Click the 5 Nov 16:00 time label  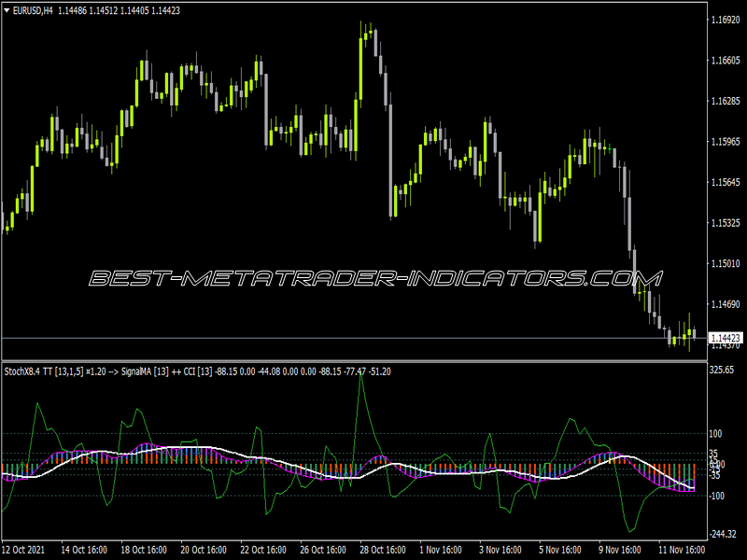pos(560,550)
